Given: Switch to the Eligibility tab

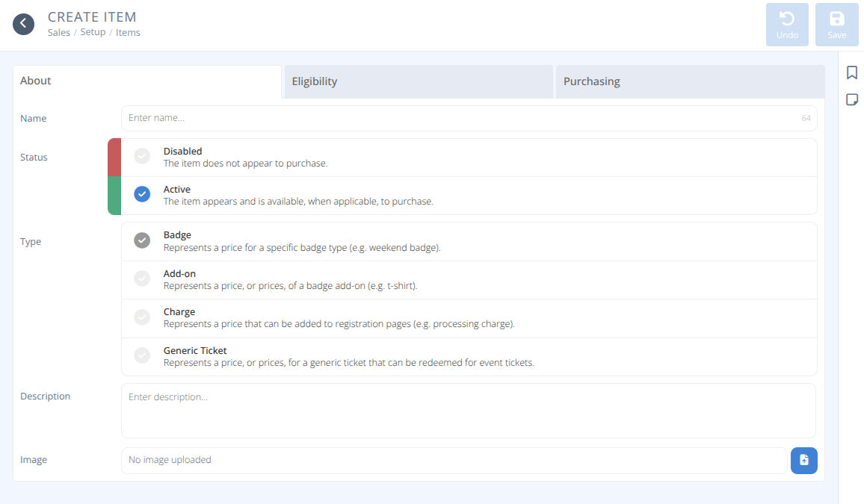Looking at the screenshot, I should coord(418,81).
